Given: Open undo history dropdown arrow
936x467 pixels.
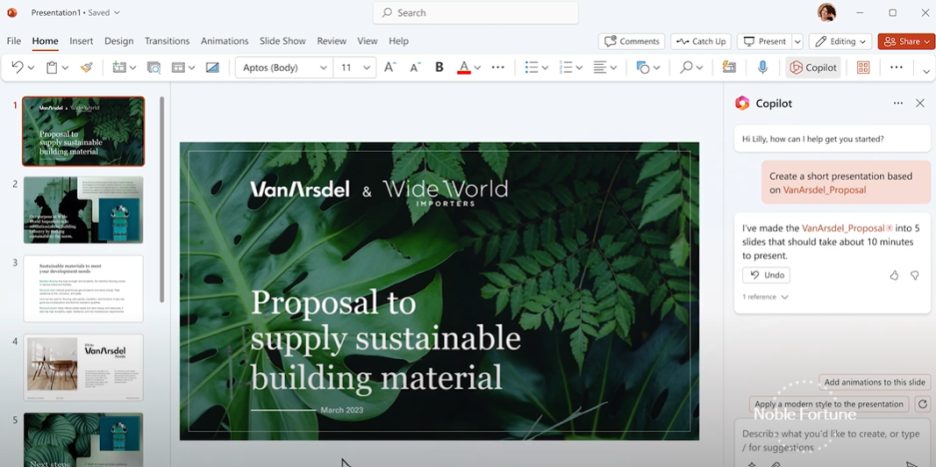Looking at the screenshot, I should tap(31, 68).
